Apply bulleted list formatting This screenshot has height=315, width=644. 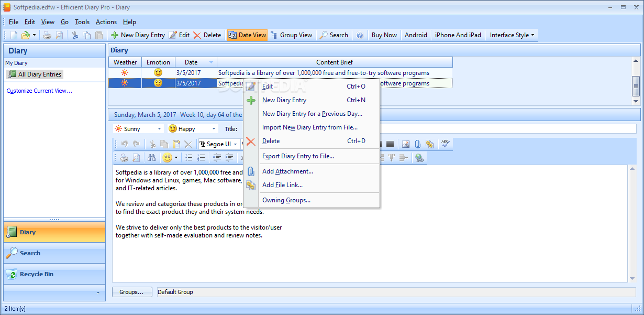tap(189, 157)
